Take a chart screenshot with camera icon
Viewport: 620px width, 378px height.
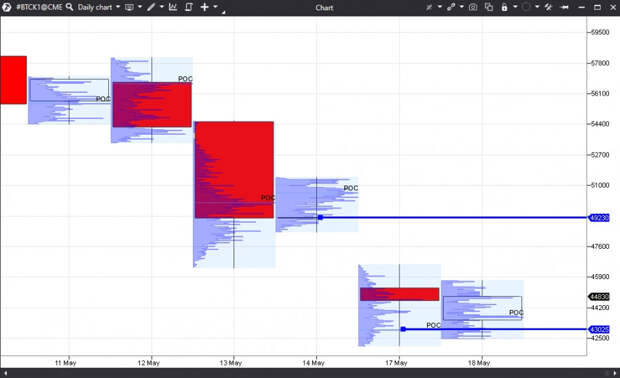pyautogui.click(x=473, y=7)
